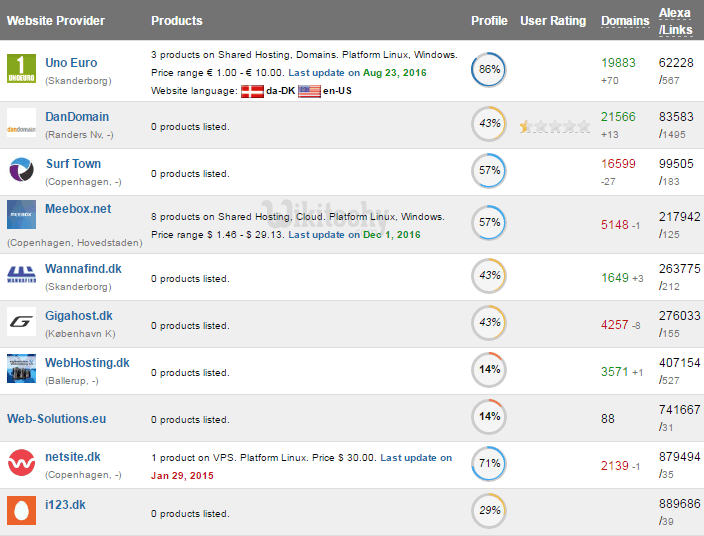The image size is (704, 536).
Task: Click the DanDomain star rating
Action: coord(554,127)
